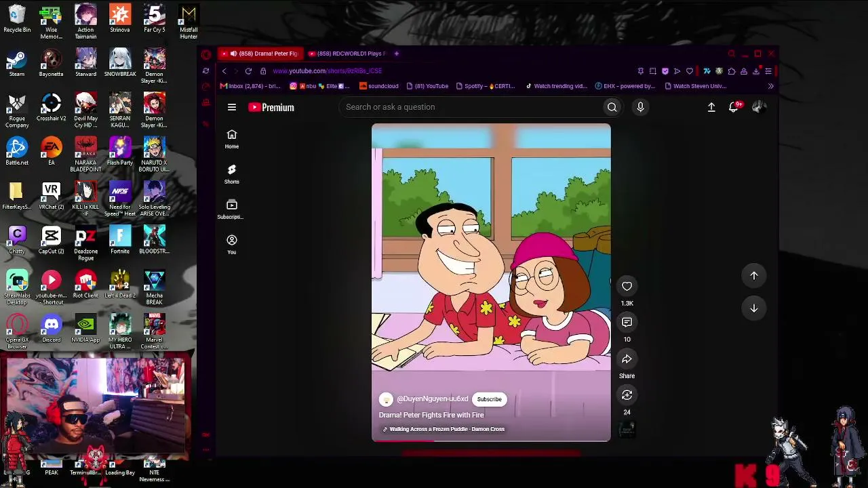The image size is (868, 488).
Task: Open the Spotify bookmark
Action: 486,86
